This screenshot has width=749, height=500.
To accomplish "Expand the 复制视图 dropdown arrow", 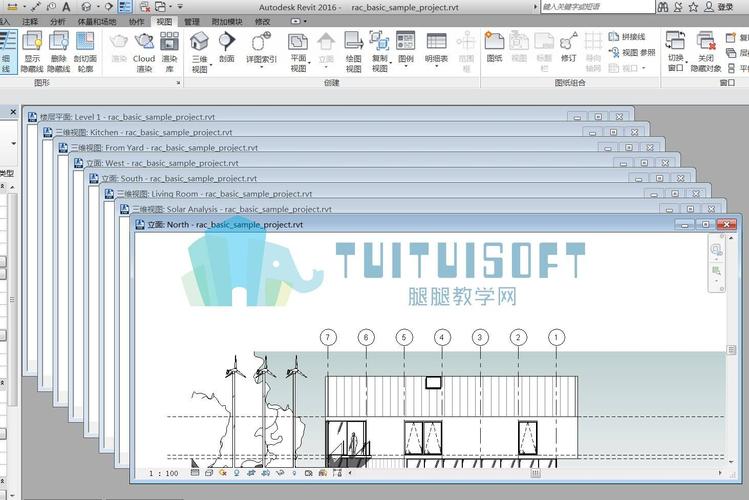I will [391, 64].
